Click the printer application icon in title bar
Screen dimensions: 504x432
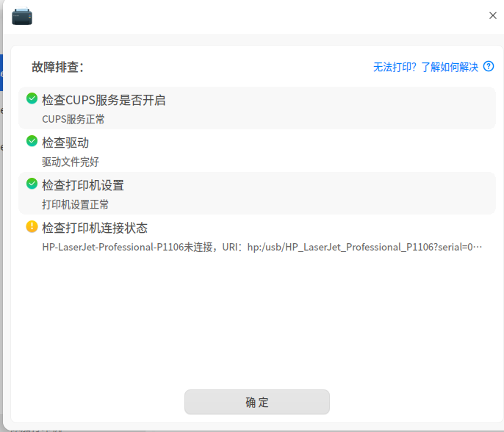(x=22, y=16)
